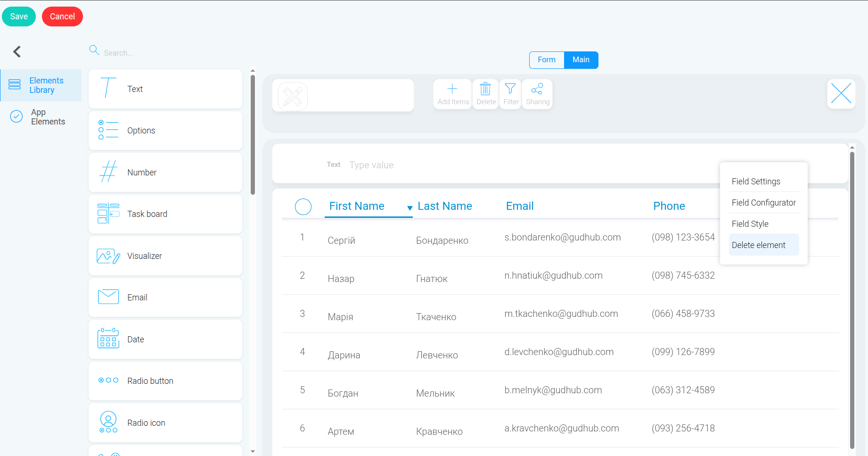
Task: Click elements list scroll down arrow
Action: pos(253,451)
